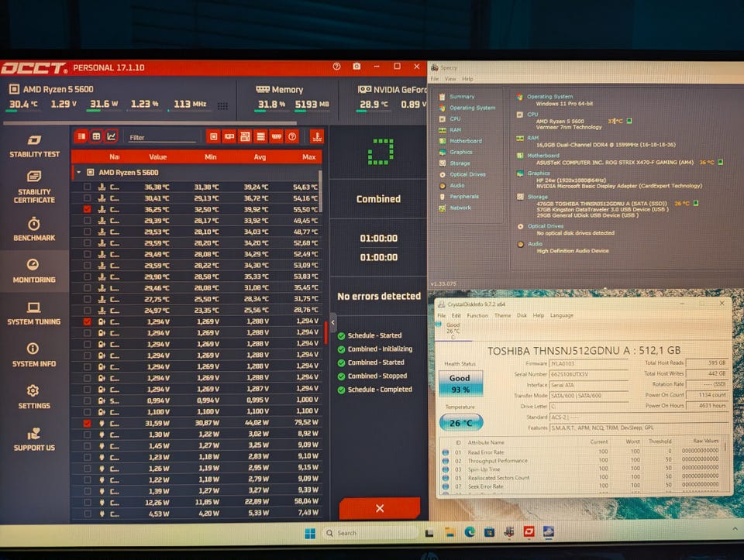Open the System Info page in OCCT

pyautogui.click(x=34, y=355)
